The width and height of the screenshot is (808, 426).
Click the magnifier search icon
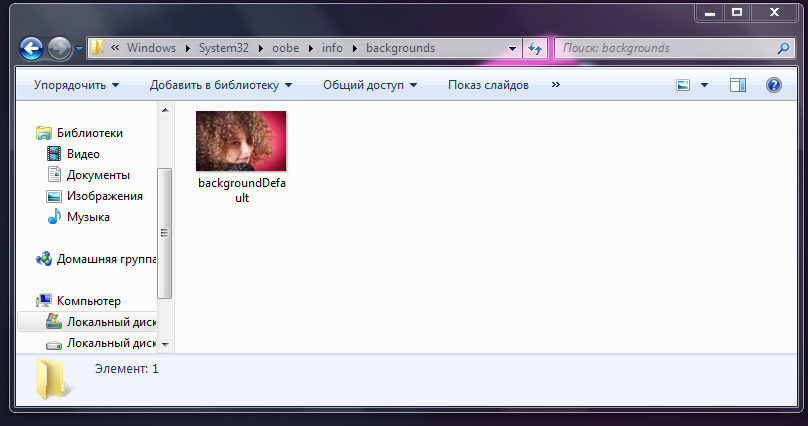[x=783, y=48]
